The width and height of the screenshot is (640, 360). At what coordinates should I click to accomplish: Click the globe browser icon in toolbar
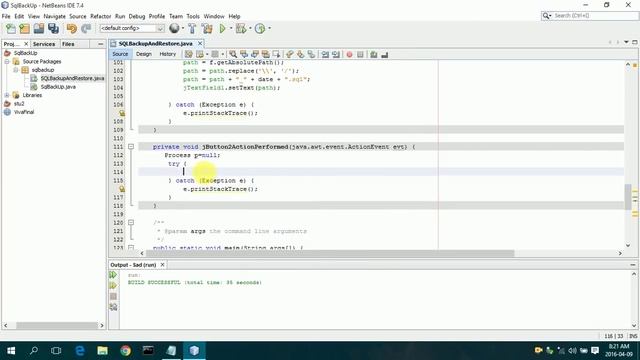pos(174,28)
